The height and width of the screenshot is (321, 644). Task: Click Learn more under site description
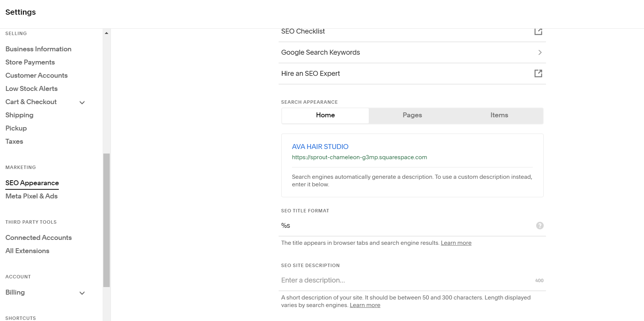(365, 305)
